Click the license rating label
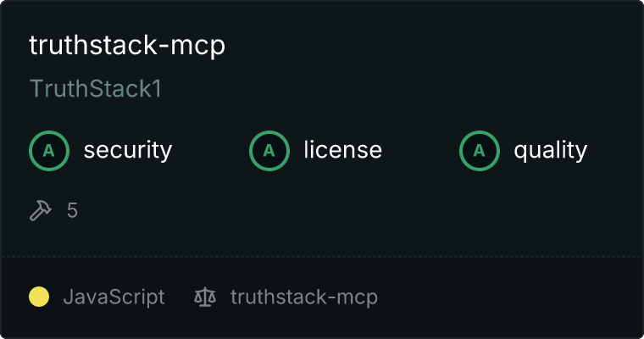 click(343, 149)
